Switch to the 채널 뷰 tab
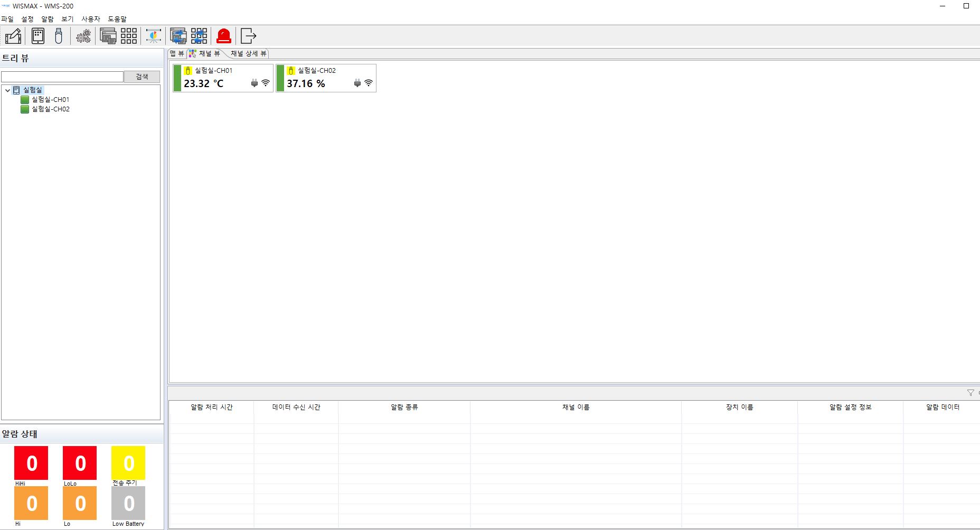Viewport: 980px width, 530px height. (205, 53)
